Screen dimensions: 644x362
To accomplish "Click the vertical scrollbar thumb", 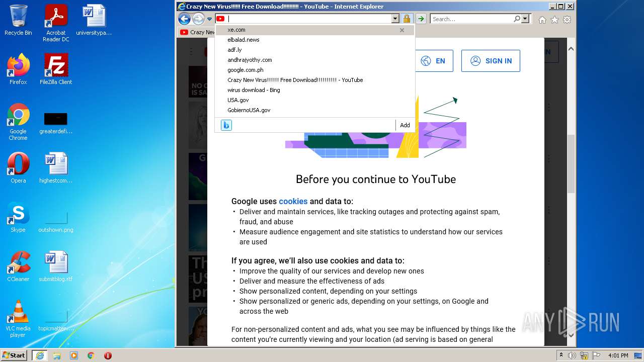I will (x=571, y=163).
